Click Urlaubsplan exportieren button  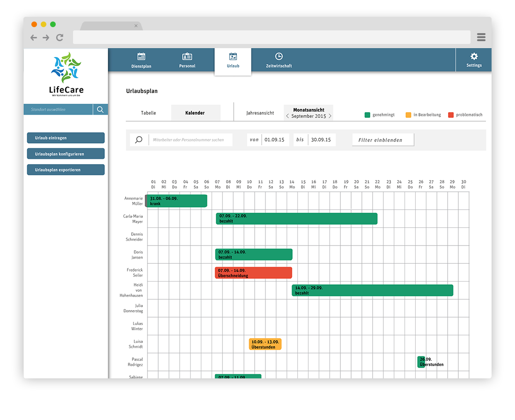point(66,170)
